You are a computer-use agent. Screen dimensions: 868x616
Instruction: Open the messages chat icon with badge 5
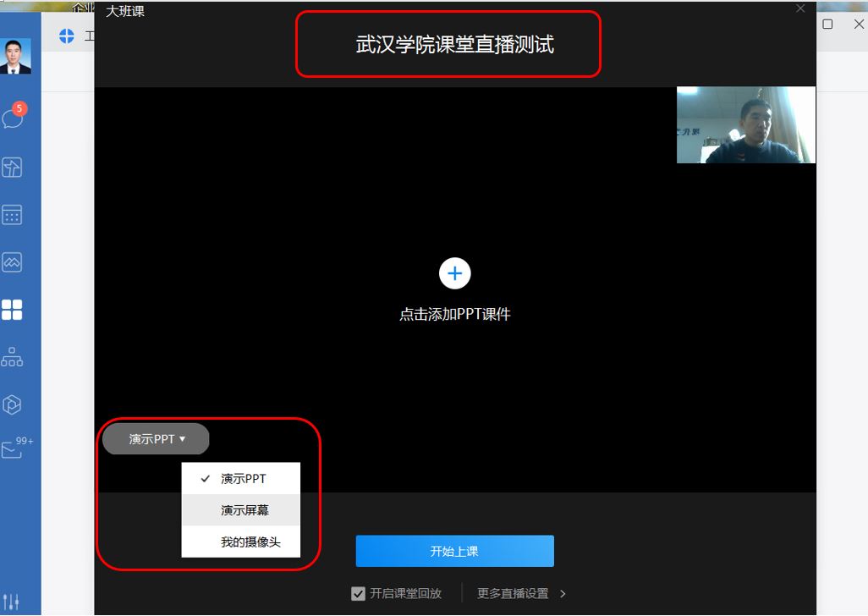click(13, 118)
